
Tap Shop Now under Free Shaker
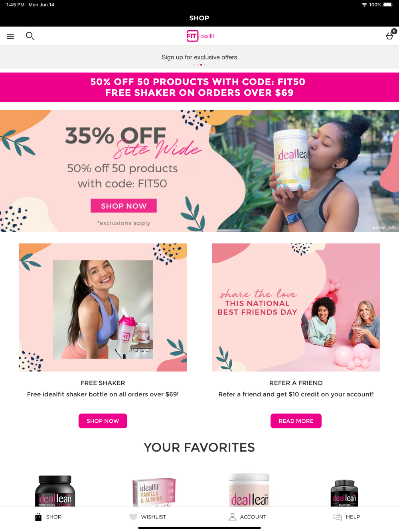[x=103, y=421]
